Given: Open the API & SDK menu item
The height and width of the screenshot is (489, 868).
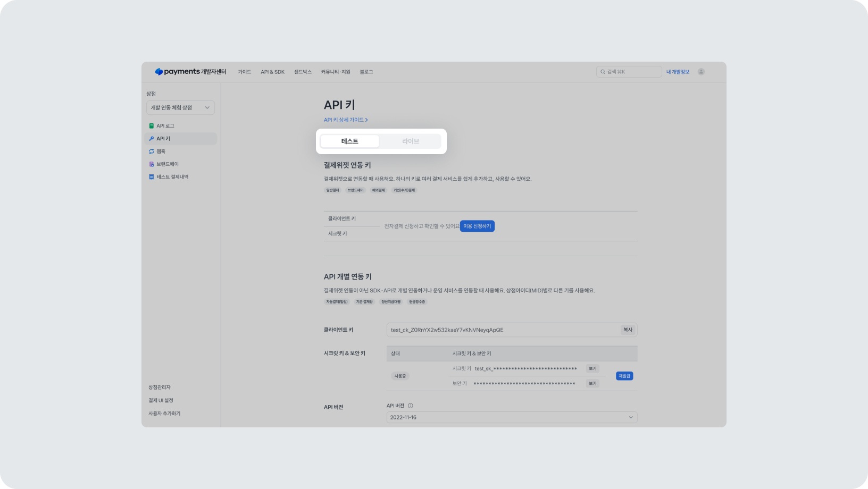Looking at the screenshot, I should (272, 72).
